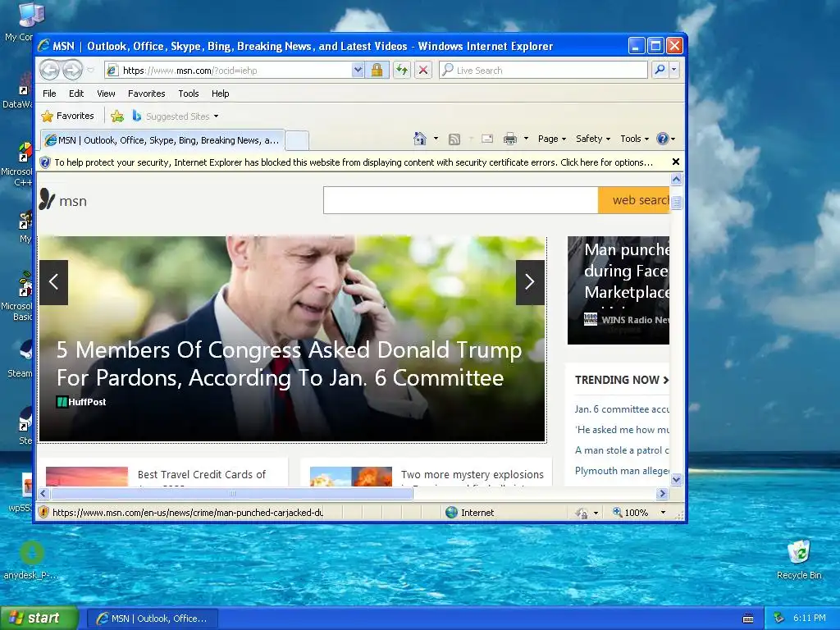Select the MSN browser tab
Screen dimensions: 840x630
pos(162,140)
